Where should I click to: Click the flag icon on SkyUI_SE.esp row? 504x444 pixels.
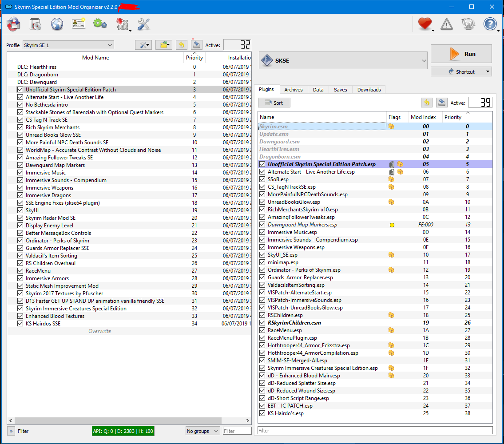(391, 254)
